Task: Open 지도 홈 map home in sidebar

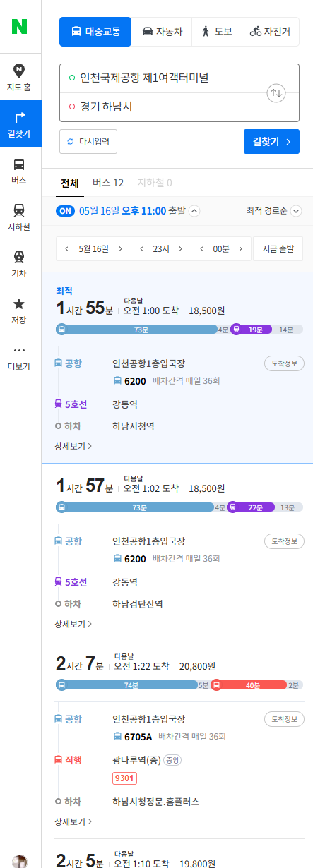Action: 20,76
